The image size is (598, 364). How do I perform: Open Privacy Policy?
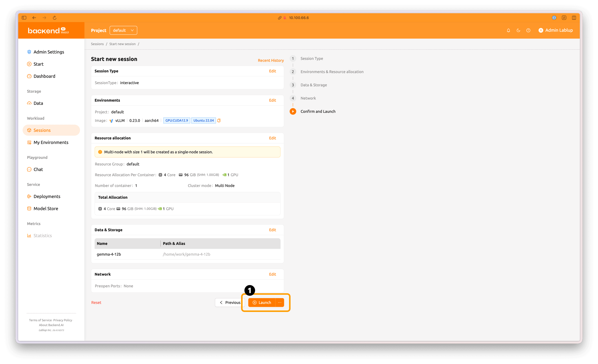(63, 320)
